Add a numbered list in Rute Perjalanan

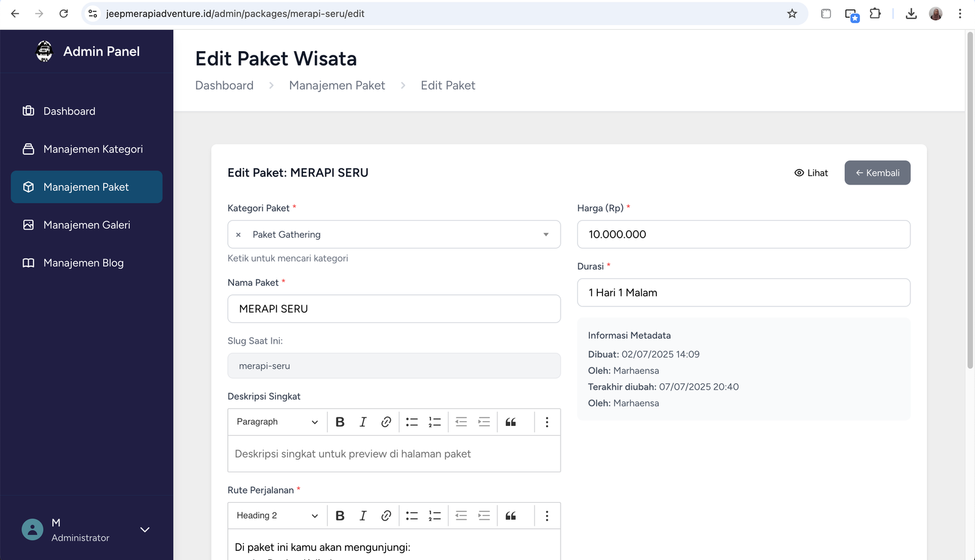click(x=434, y=516)
